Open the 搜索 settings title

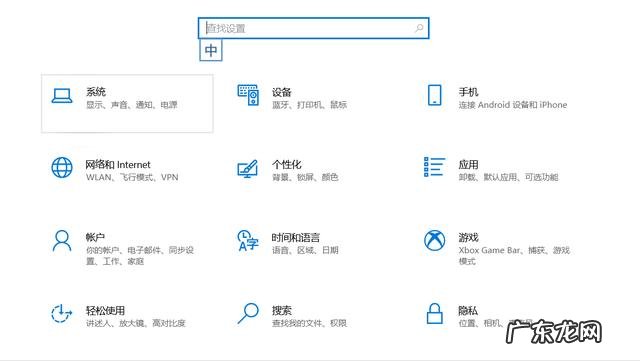coord(282,310)
